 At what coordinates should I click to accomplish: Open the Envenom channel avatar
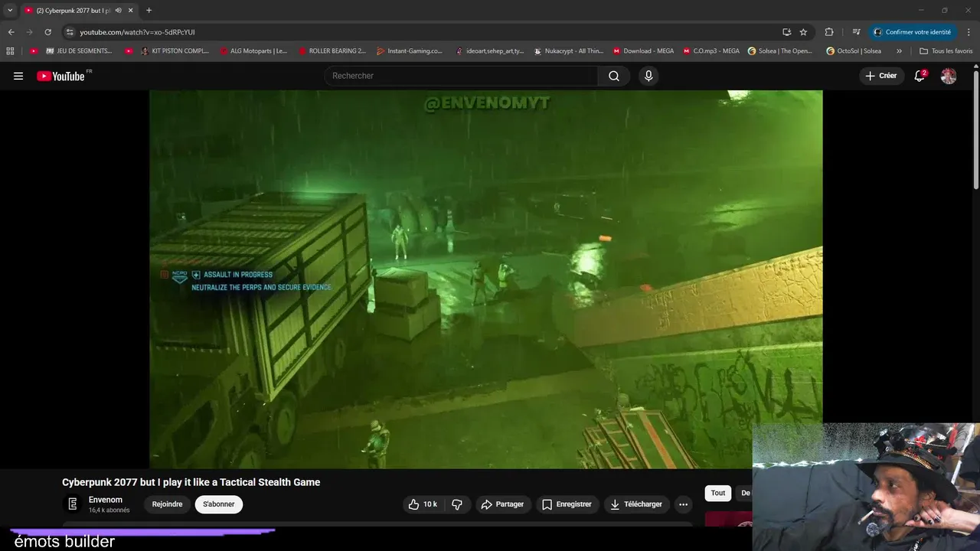coord(73,504)
